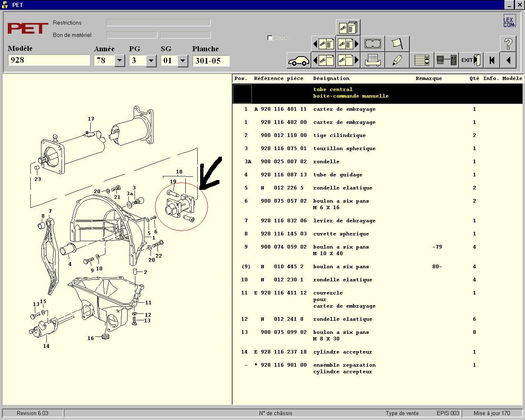Open the multi-page illustration overview icon
525x420 pixels.
pos(348,27)
